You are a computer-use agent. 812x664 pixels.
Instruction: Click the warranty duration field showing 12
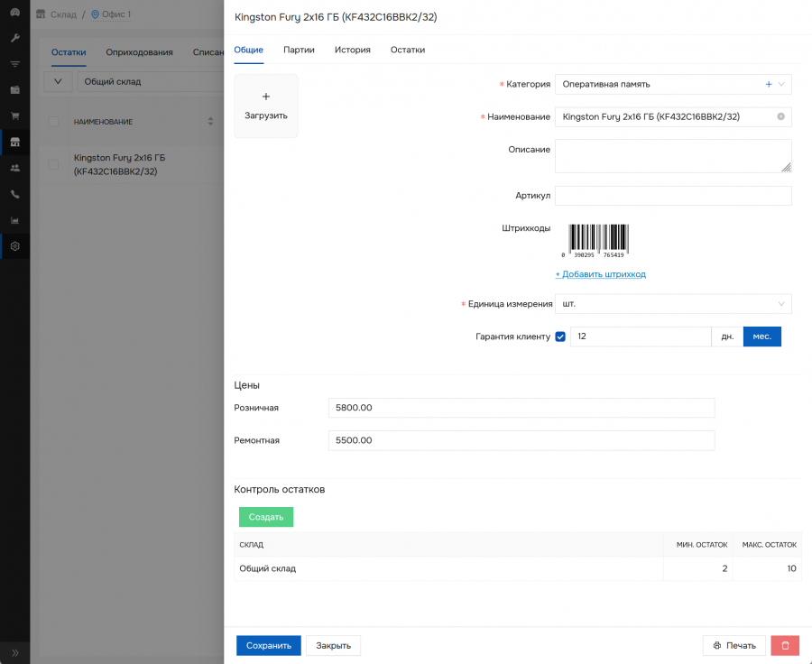point(641,337)
